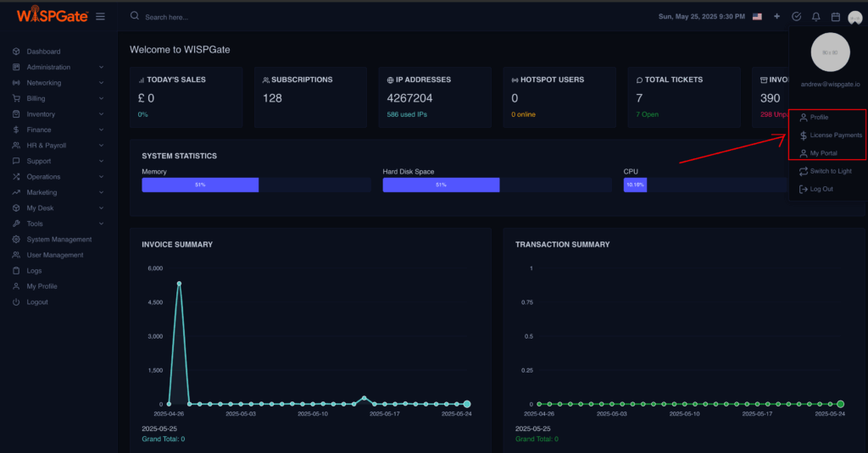This screenshot has width=868, height=453.
Task: Expand the Tools sidebar menu
Action: pos(35,224)
